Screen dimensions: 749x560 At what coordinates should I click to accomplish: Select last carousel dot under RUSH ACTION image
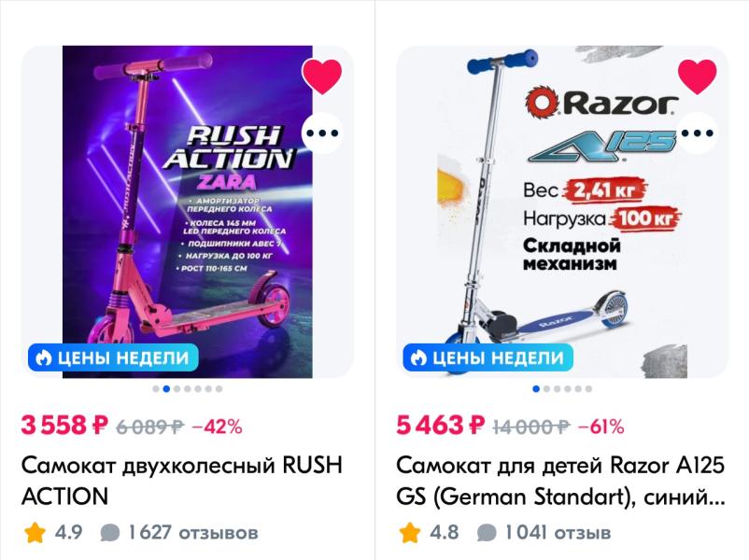[x=219, y=388]
